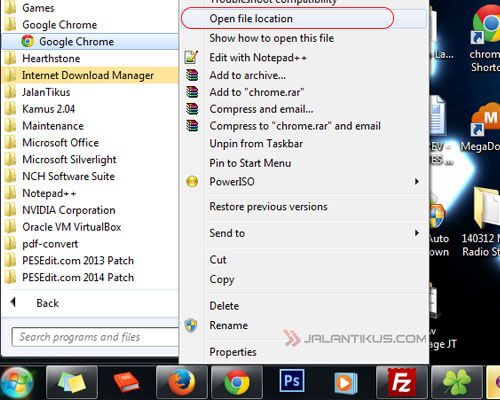The image size is (500, 400).
Task: Open the Maintenance folder
Action: 53,126
